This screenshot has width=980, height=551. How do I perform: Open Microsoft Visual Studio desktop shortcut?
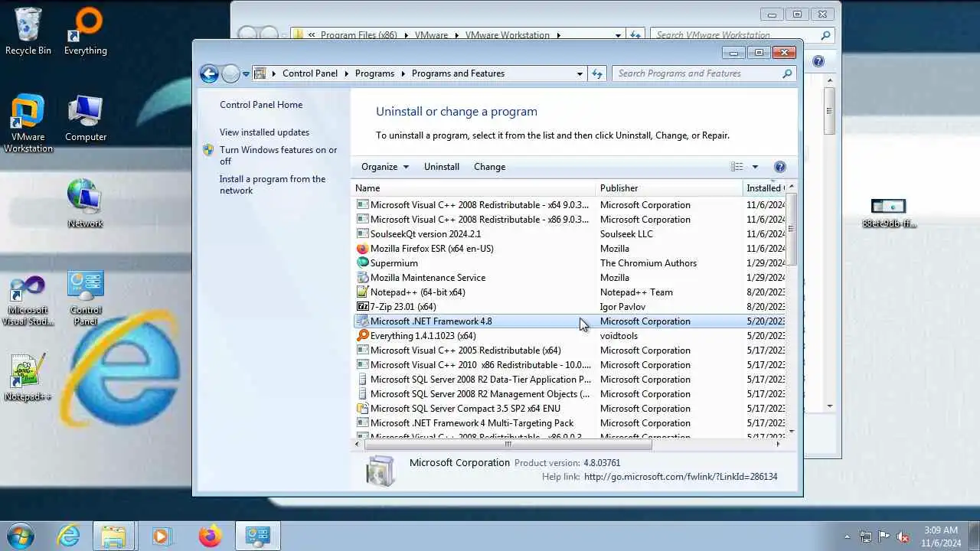click(x=28, y=301)
